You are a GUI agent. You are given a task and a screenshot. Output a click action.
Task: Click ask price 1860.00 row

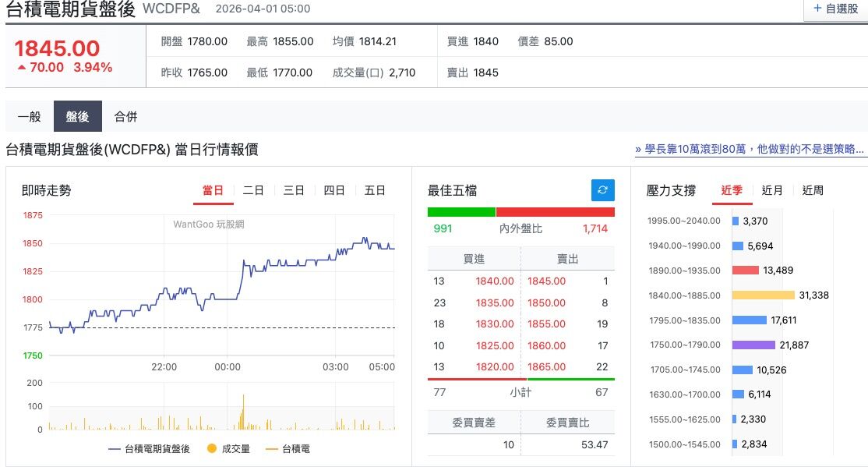[x=546, y=345]
